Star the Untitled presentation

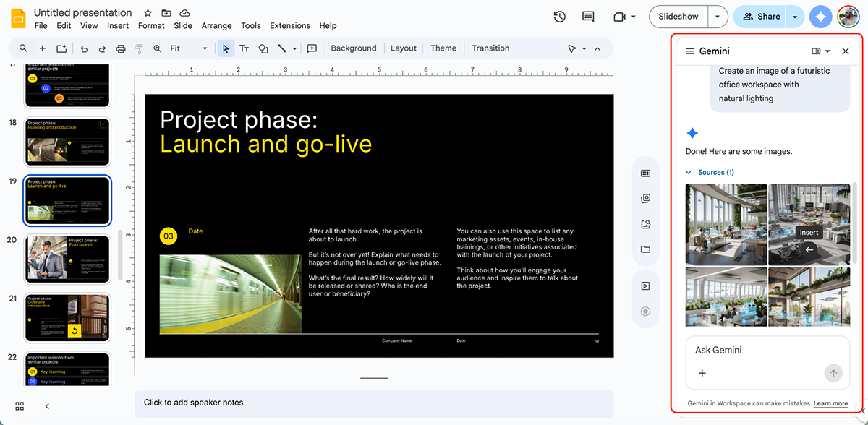(x=147, y=12)
